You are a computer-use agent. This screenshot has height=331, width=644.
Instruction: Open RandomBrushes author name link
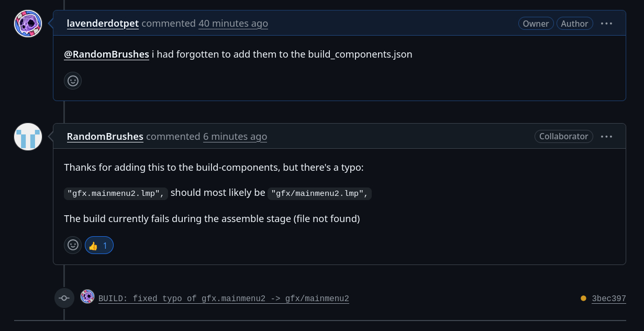point(105,137)
